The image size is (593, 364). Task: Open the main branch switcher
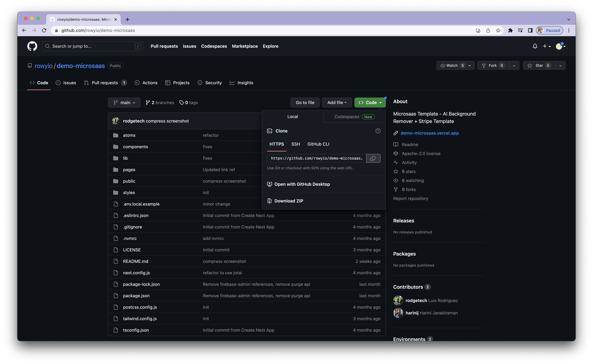coord(124,102)
